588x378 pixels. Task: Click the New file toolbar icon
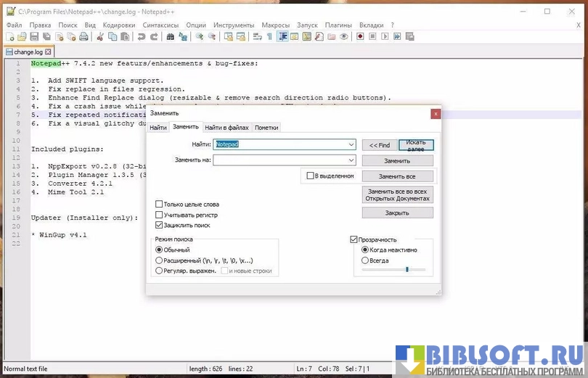[9, 36]
